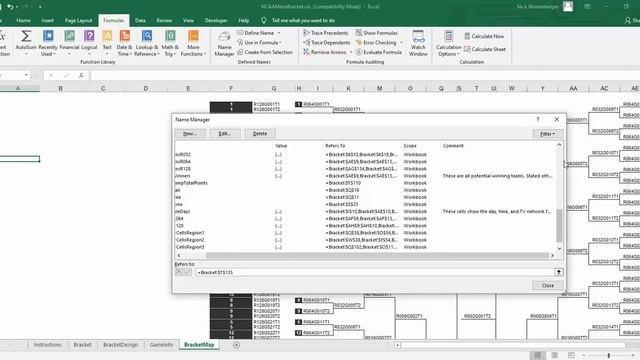Open the AutoSum function
The height and width of the screenshot is (360, 640).
(26, 42)
